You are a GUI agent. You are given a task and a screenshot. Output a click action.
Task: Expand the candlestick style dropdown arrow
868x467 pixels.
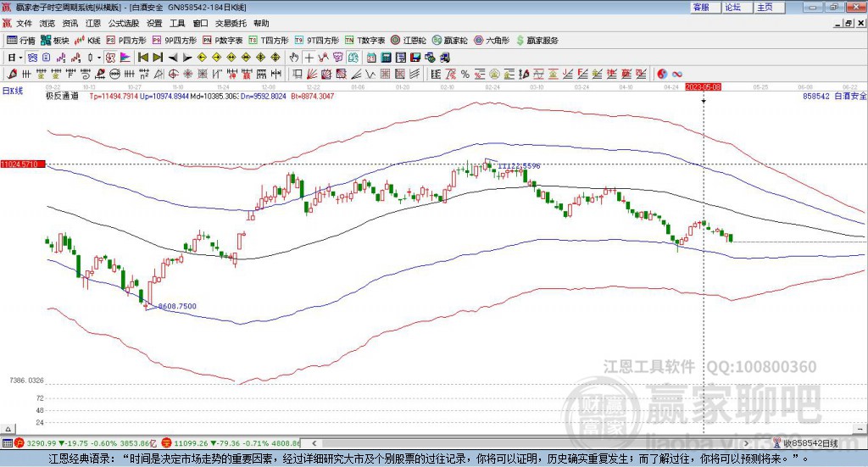99,58
